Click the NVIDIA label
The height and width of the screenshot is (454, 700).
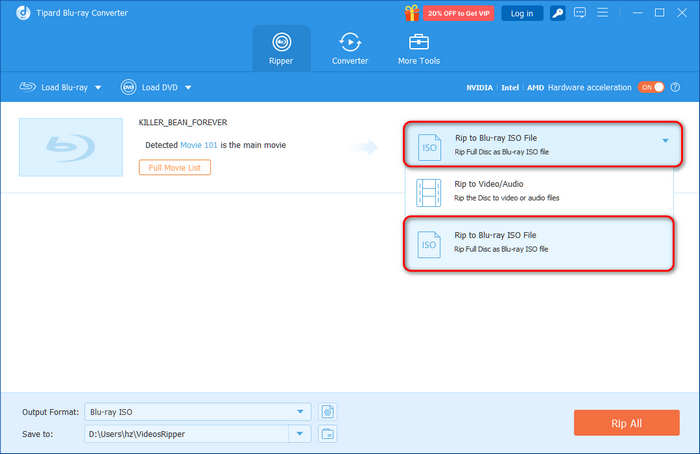coord(479,87)
